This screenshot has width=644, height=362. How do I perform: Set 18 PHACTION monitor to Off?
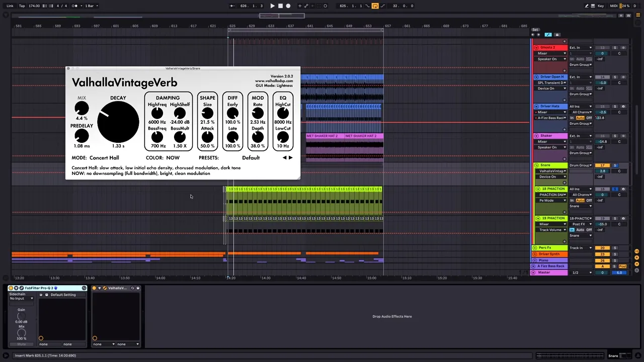click(x=589, y=201)
